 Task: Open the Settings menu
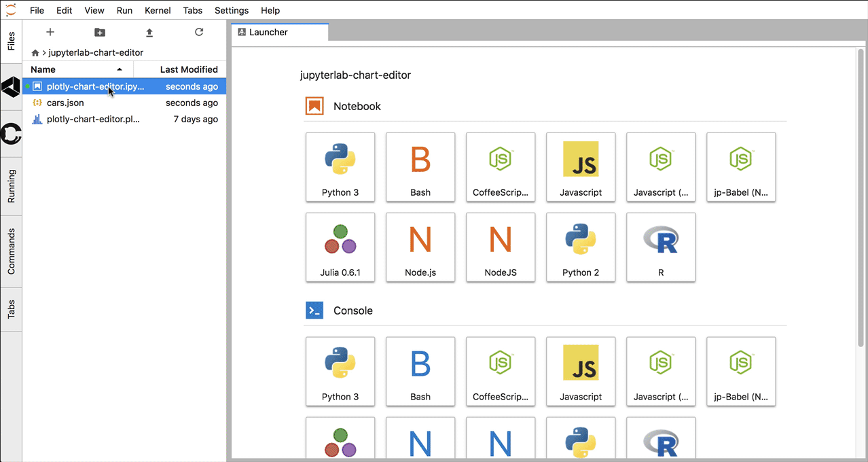(x=232, y=10)
